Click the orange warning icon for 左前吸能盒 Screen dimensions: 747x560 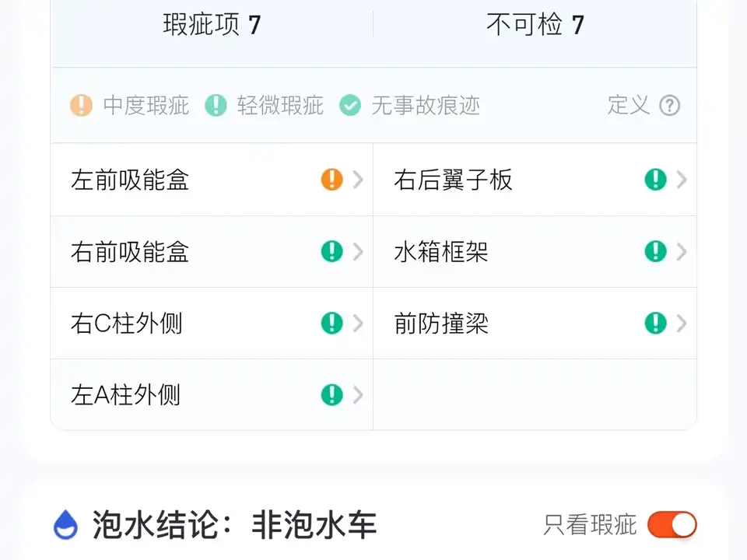tap(332, 180)
